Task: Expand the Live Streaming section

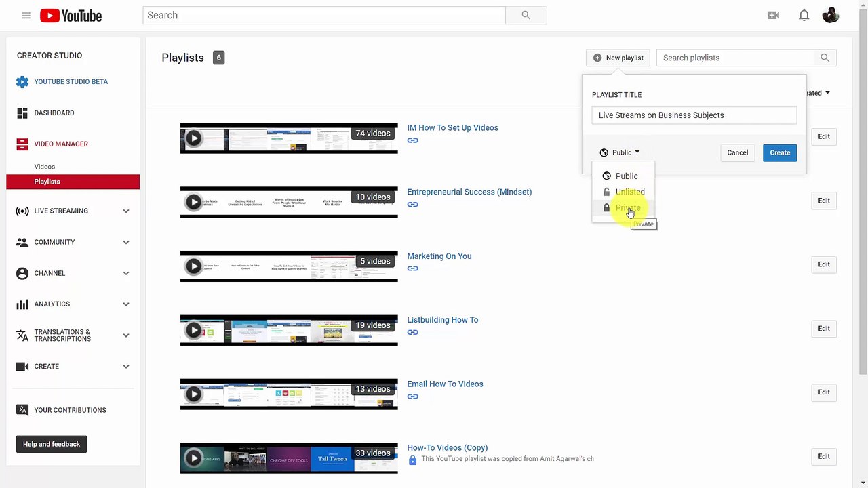Action: (x=125, y=211)
